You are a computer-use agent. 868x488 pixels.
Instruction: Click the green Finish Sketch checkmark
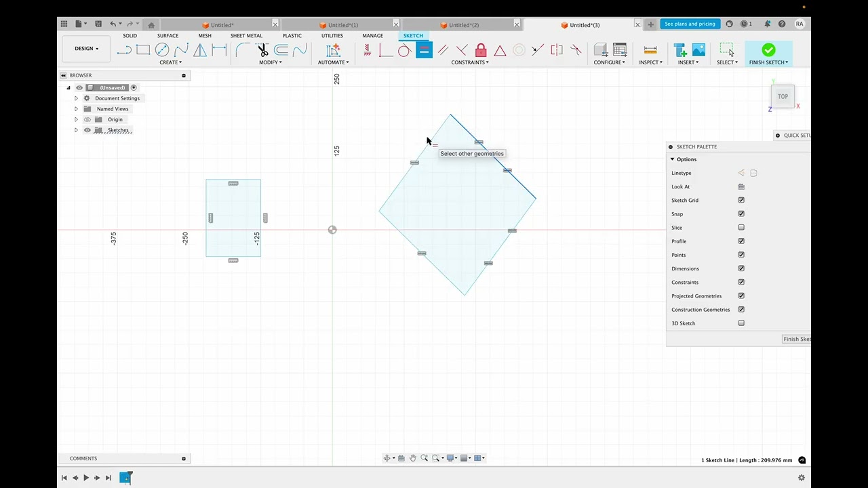(768, 49)
